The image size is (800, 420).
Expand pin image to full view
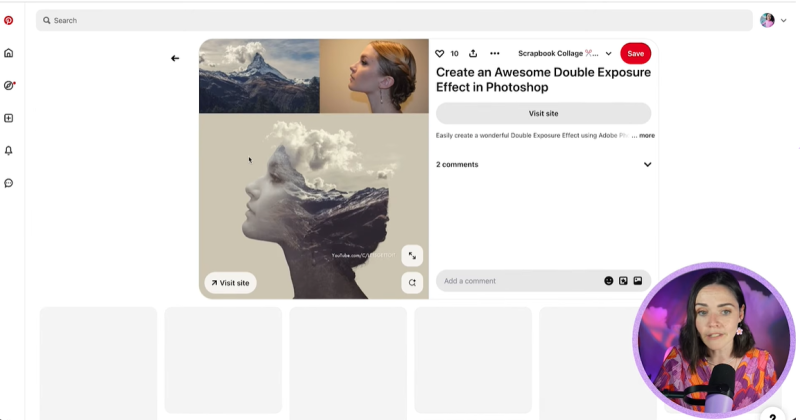[x=412, y=256]
